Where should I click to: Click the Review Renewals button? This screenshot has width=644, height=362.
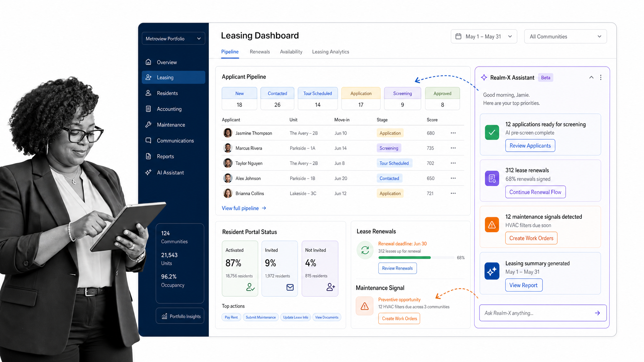[x=397, y=268]
